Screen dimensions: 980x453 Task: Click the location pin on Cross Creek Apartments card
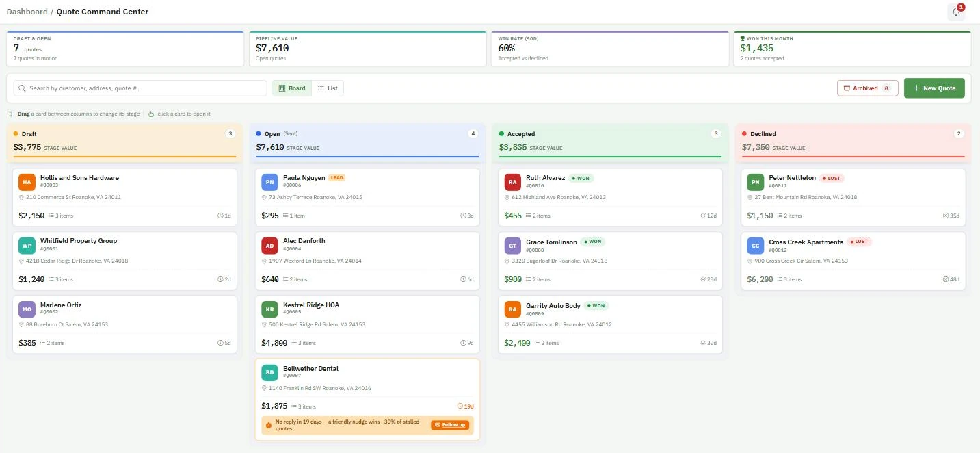click(x=750, y=261)
